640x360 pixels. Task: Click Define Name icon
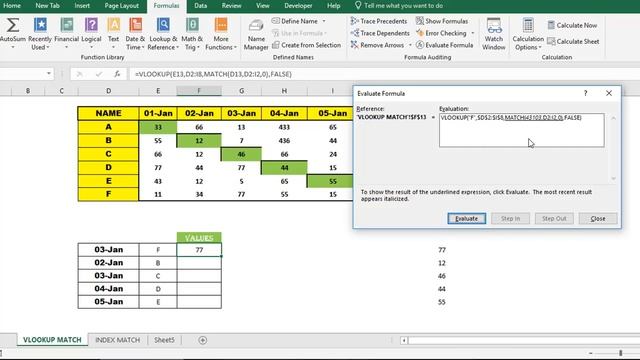[276, 21]
